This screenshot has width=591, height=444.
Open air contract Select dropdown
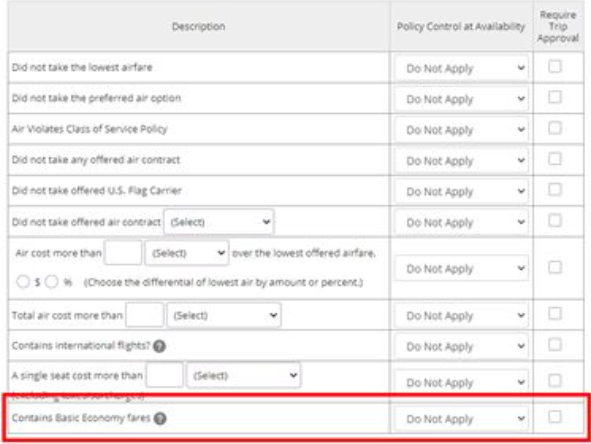pyautogui.click(x=219, y=222)
